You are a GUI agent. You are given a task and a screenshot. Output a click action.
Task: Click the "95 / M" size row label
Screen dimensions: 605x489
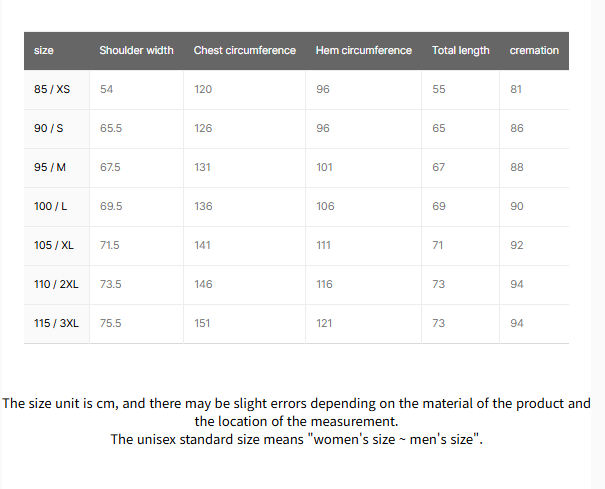(x=50, y=167)
